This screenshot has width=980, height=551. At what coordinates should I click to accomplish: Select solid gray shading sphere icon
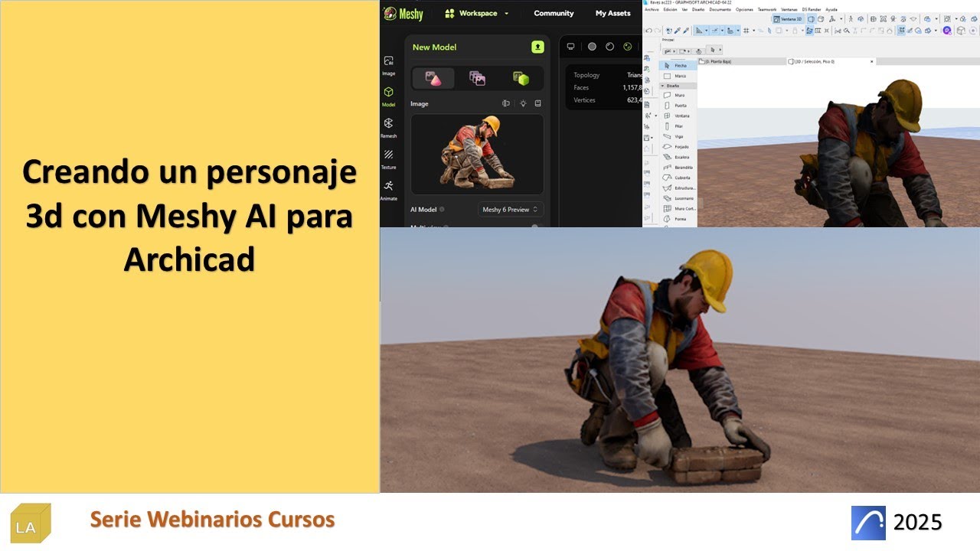(592, 47)
